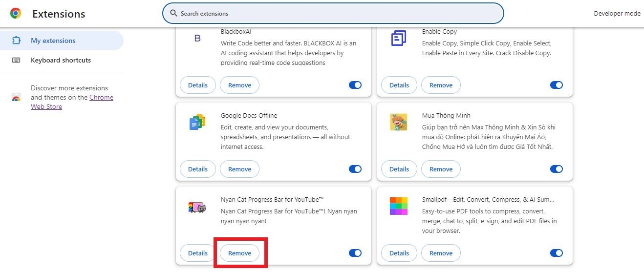
Task: Disable the BlackboxAI extension toggle
Action: pos(355,85)
